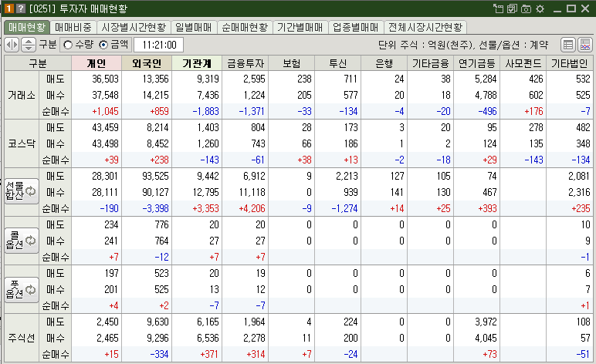Switch to table-only view icon
The height and width of the screenshot is (364, 596).
[x=568, y=45]
